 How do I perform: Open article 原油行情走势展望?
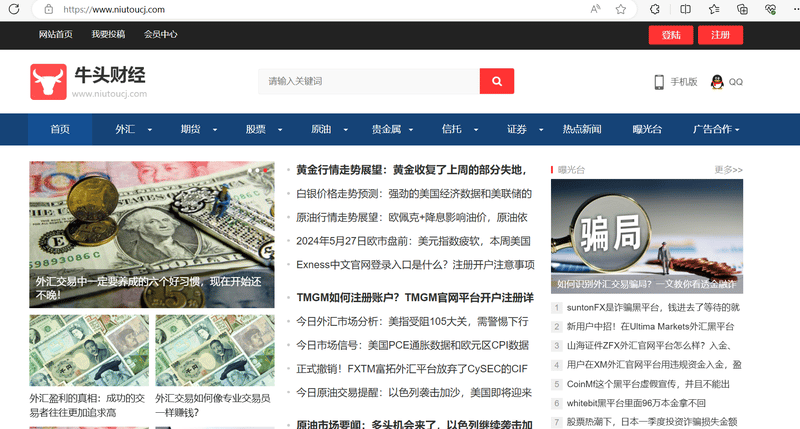tap(412, 217)
